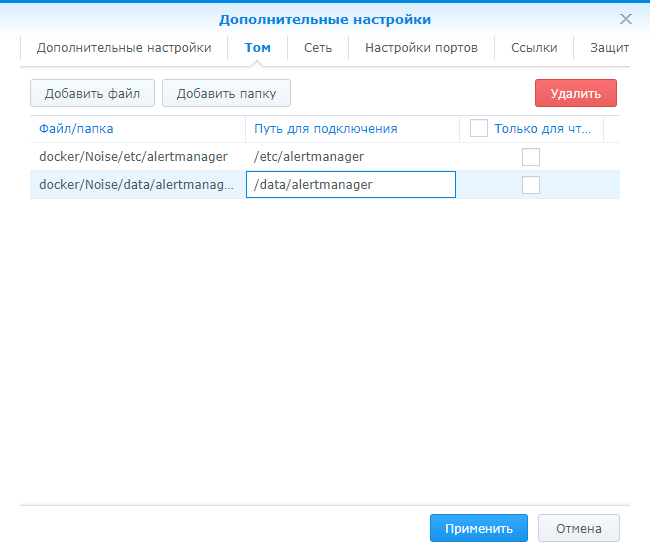Select the docker/Noise/etc/alertmanager row
This screenshot has width=650, height=550.
[134, 157]
